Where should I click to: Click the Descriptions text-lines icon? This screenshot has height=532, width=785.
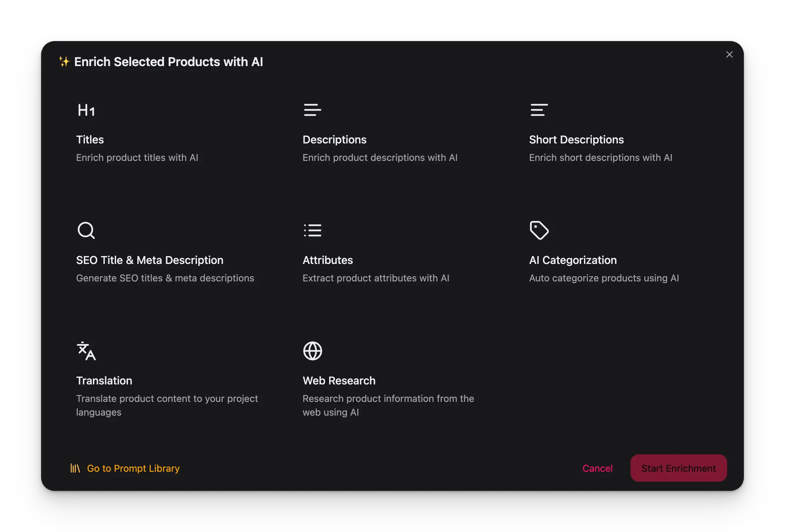[x=312, y=110]
